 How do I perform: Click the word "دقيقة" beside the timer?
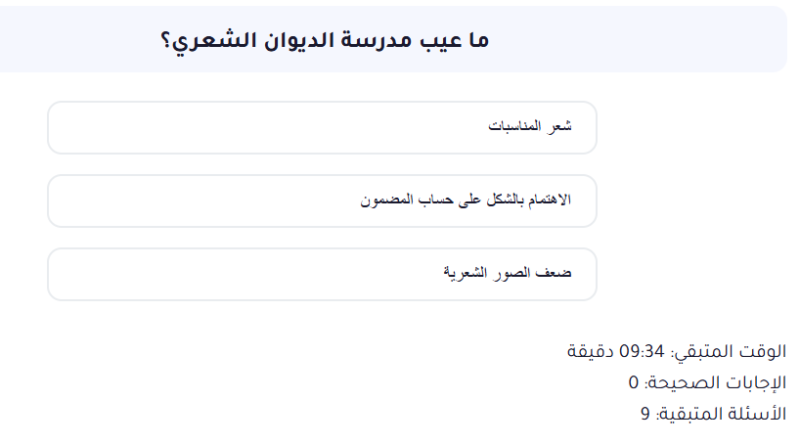point(591,352)
